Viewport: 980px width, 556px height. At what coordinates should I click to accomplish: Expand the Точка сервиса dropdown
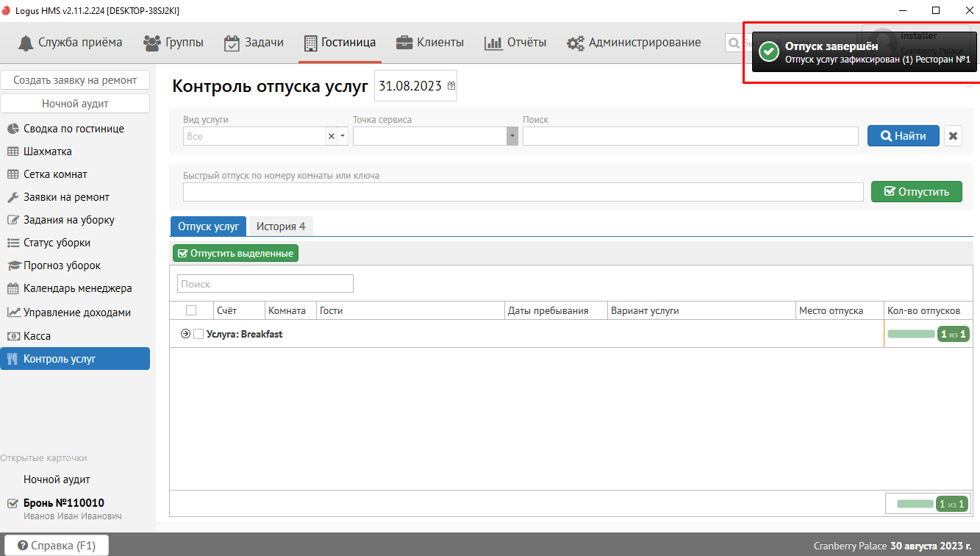(512, 136)
